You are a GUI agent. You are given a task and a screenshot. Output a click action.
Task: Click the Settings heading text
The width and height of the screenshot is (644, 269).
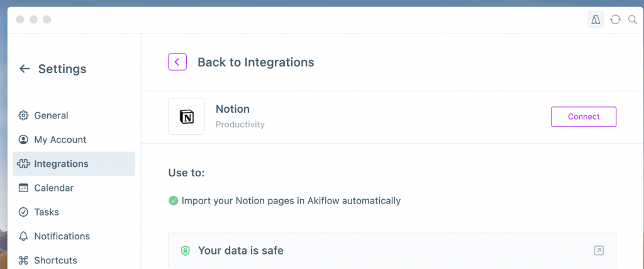62,69
